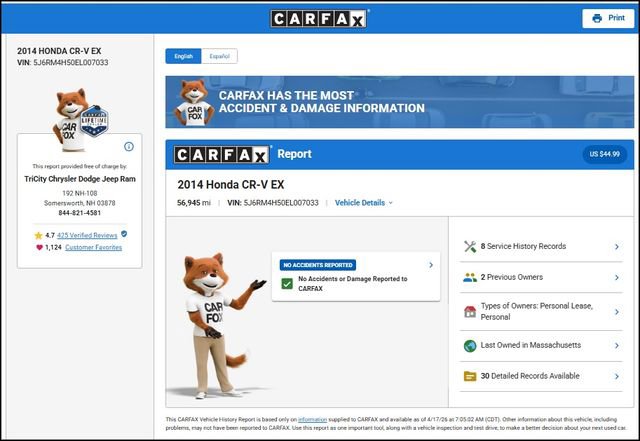Viewport: 640px width, 441px height.
Task: Click the CARFAX logo in header
Action: [x=319, y=18]
